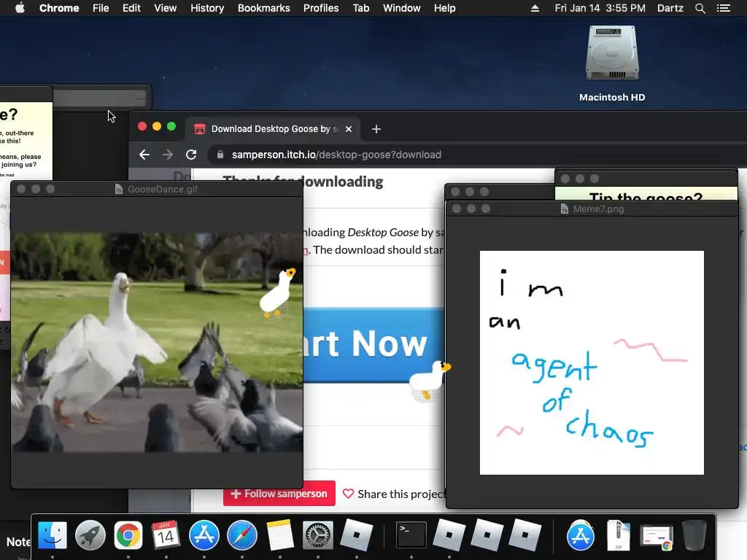Open the History menu

[207, 8]
